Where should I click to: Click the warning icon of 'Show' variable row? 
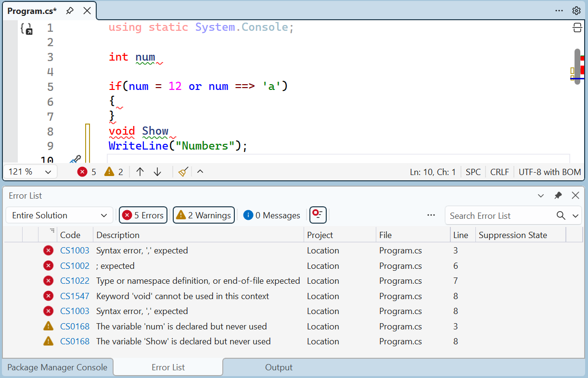coord(48,341)
